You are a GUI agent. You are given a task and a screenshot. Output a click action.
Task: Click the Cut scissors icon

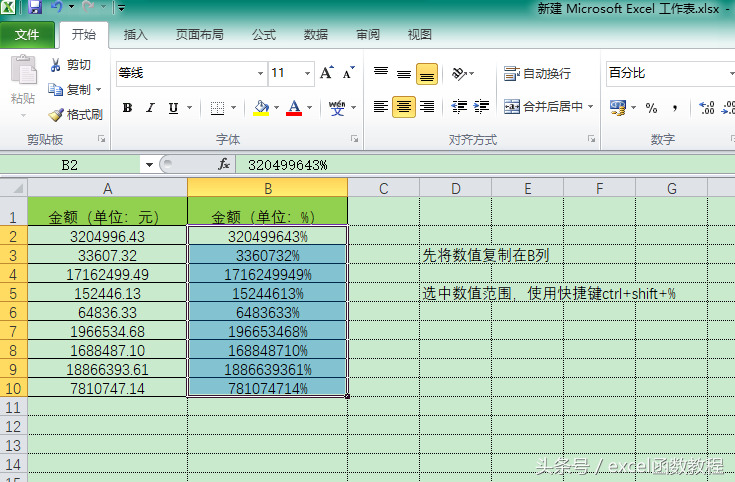tap(55, 65)
